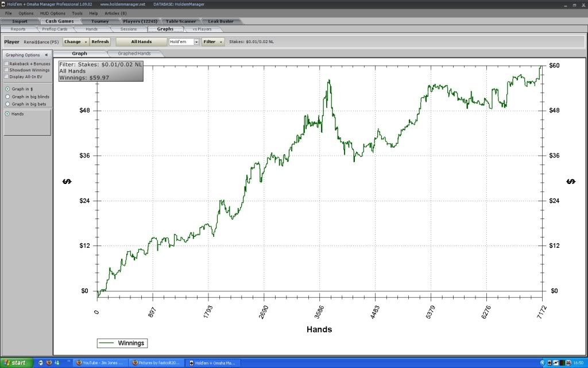The width and height of the screenshot is (588, 368).
Task: Enable Display All-In EV checkbox
Action: [x=6, y=76]
